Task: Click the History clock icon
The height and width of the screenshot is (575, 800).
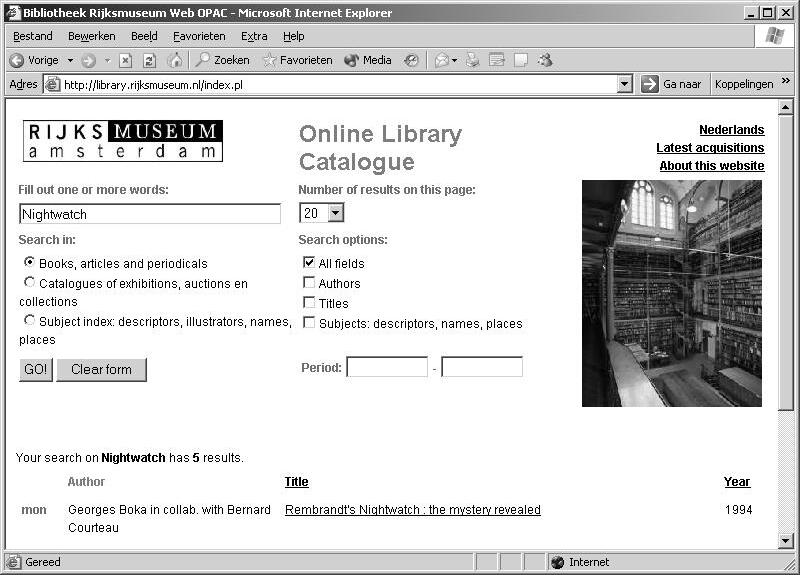Action: click(x=411, y=61)
